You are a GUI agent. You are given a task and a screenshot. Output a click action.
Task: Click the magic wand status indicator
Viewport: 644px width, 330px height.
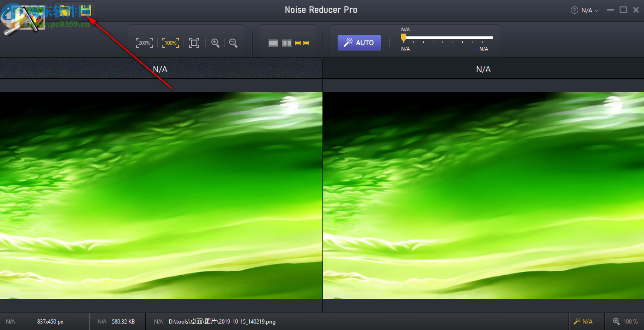pyautogui.click(x=583, y=321)
